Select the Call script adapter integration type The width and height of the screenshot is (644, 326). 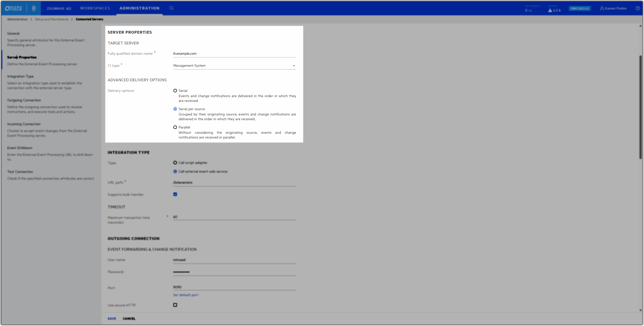(175, 163)
